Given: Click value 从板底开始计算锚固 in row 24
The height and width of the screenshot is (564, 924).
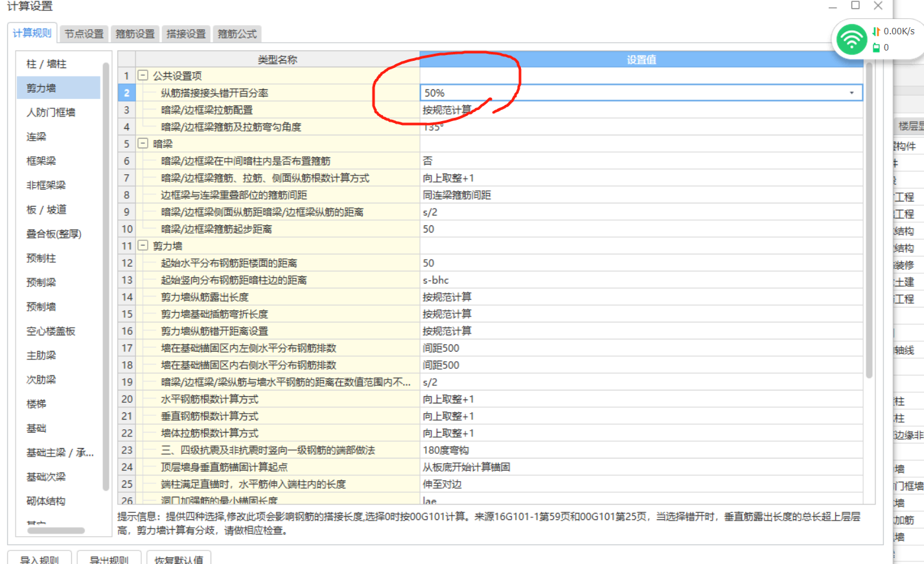Looking at the screenshot, I should (x=467, y=467).
